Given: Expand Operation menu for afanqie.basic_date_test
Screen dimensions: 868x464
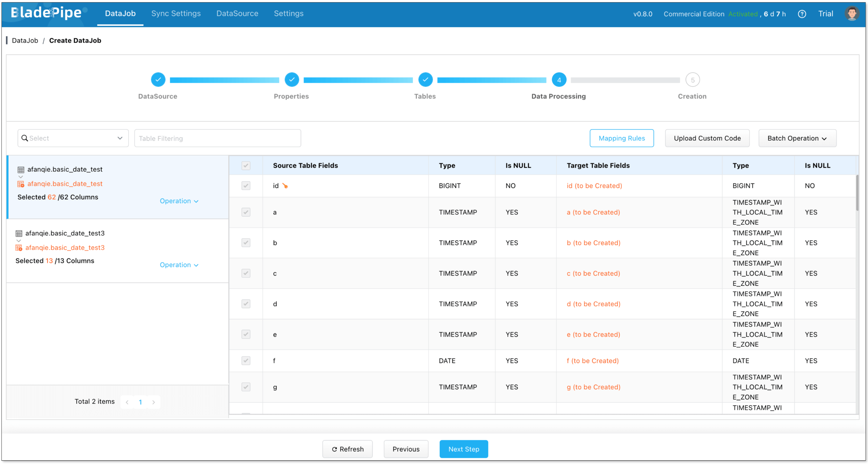Looking at the screenshot, I should pyautogui.click(x=179, y=201).
